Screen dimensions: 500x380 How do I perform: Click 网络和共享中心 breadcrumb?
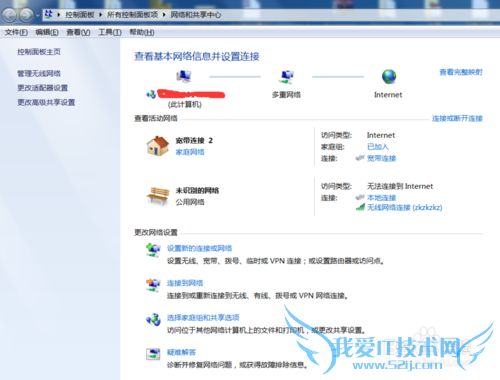196,15
